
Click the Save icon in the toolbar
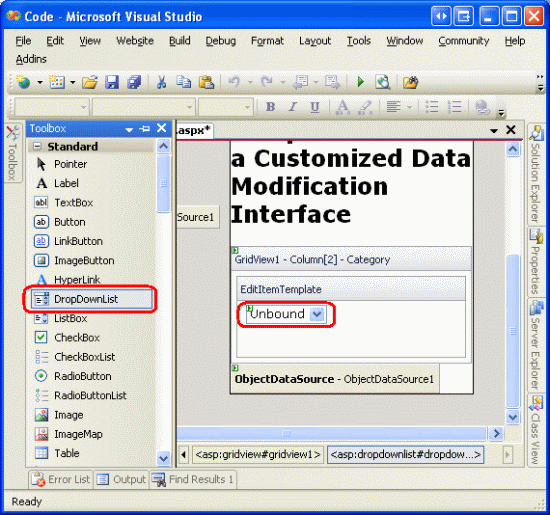tap(112, 82)
